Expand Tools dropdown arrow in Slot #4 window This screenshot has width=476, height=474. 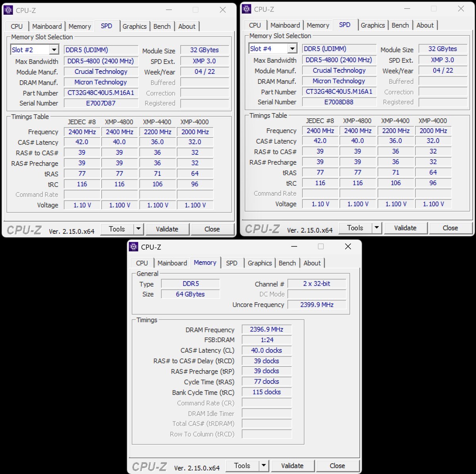[376, 227]
